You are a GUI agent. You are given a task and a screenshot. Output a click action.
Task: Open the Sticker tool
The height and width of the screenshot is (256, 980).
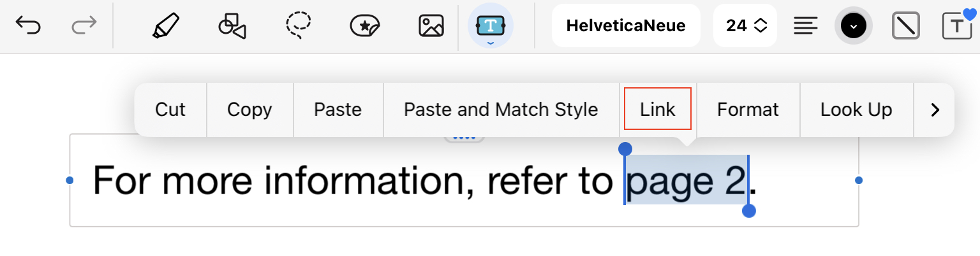click(x=366, y=25)
